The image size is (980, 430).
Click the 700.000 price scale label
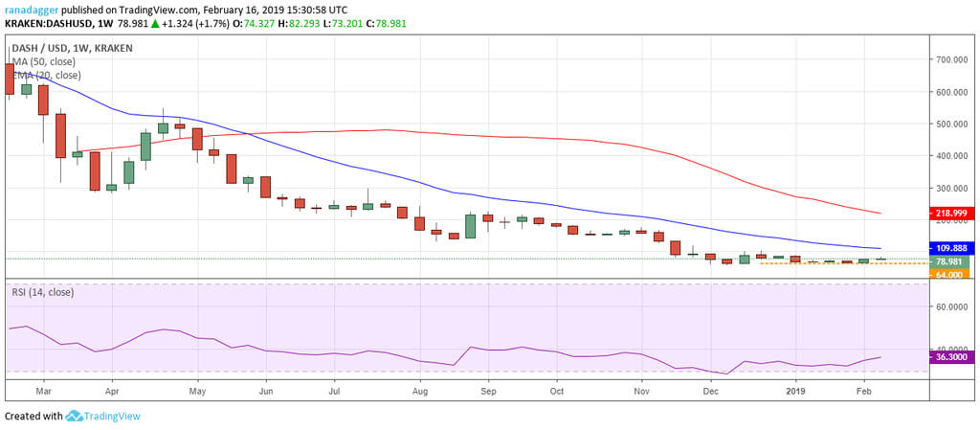coord(952,59)
